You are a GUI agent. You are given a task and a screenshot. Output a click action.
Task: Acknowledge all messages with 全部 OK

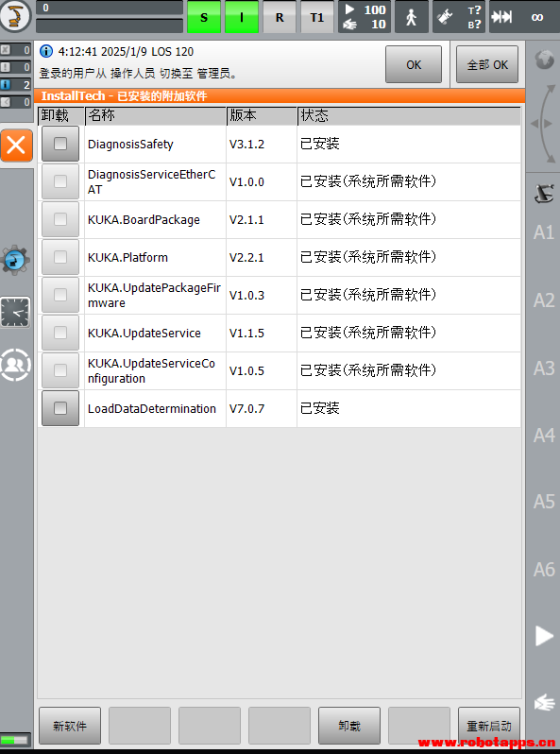(487, 64)
